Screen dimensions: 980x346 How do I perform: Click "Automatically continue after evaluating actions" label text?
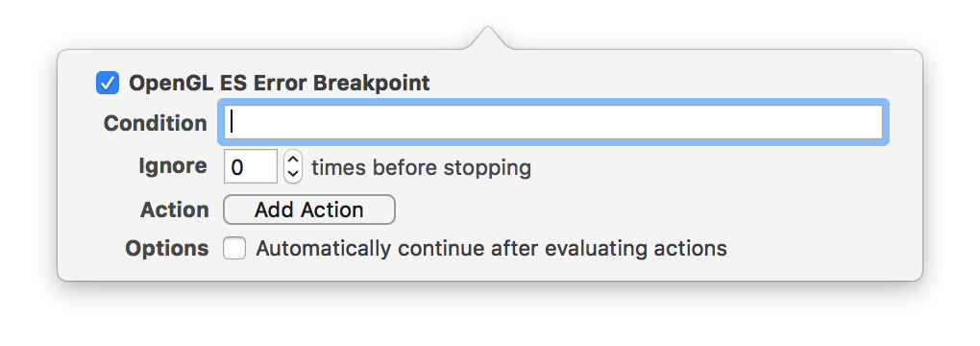(491, 248)
